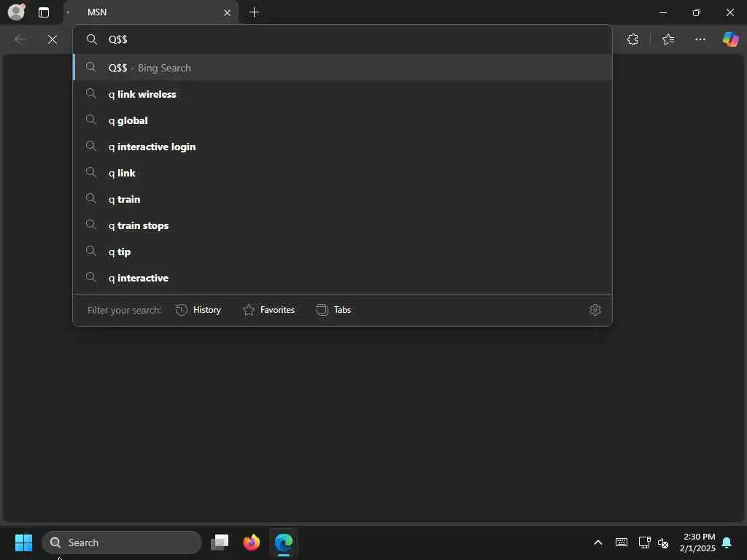Open the Extensions puzzle icon
The width and height of the screenshot is (747, 560).
click(x=632, y=39)
